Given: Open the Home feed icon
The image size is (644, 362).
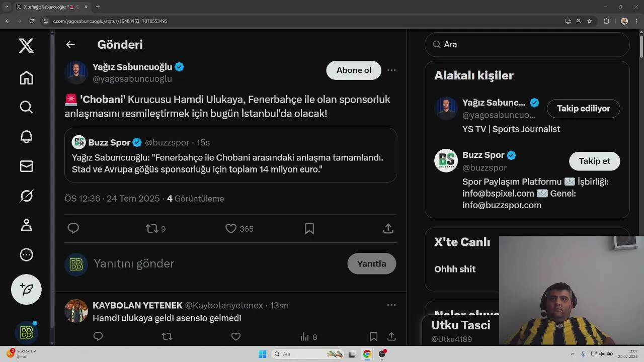Looking at the screenshot, I should [x=26, y=77].
